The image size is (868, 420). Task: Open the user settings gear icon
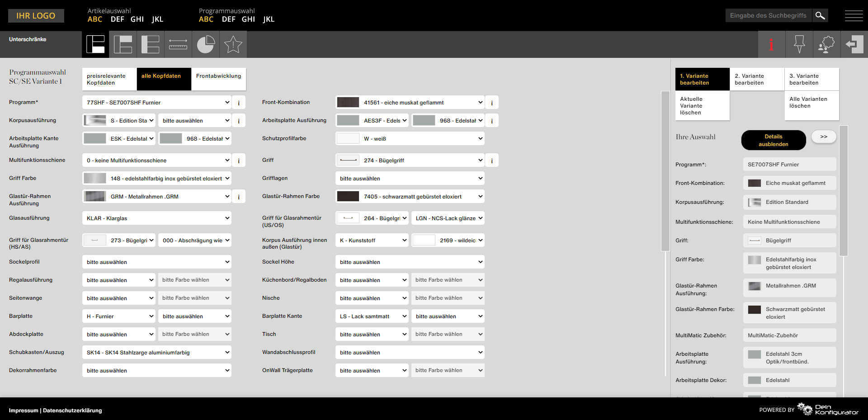[x=826, y=44]
